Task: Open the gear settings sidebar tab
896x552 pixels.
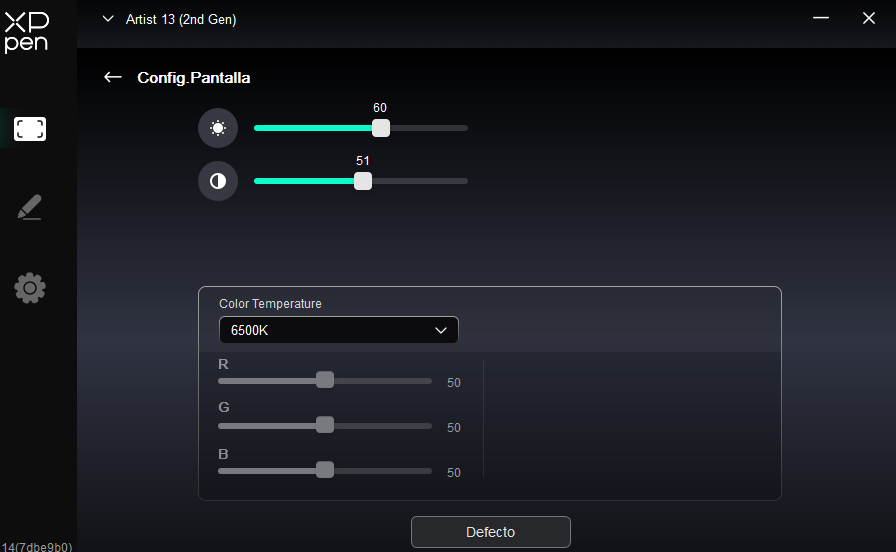Action: 30,288
